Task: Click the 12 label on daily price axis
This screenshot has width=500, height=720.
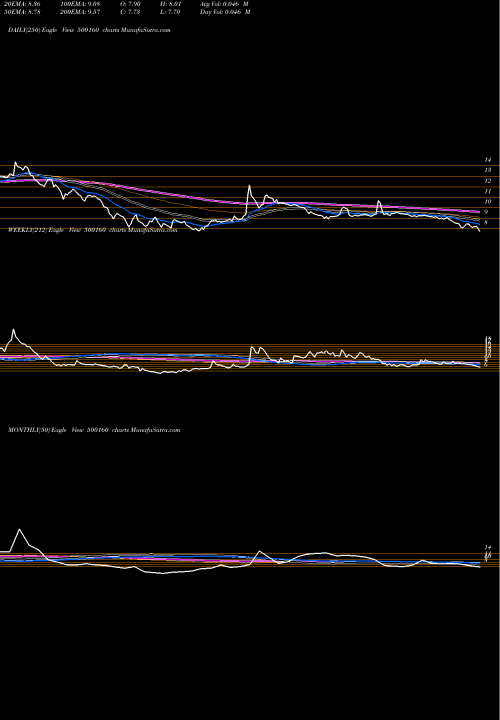Action: click(488, 181)
